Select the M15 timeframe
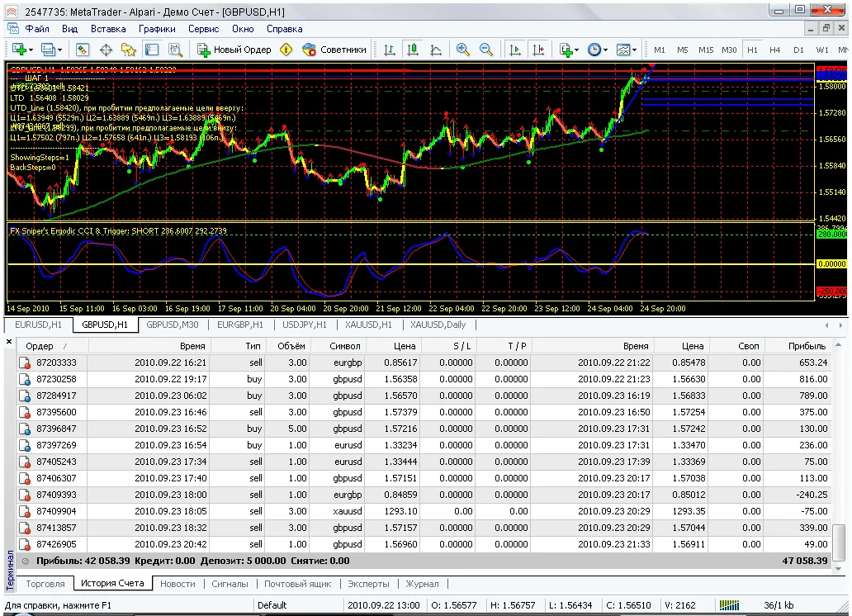The image size is (852, 616). [x=706, y=50]
